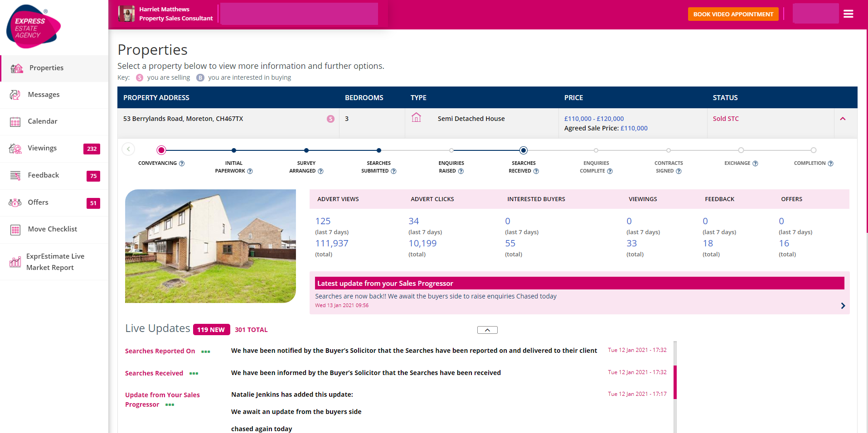Select the Survey Arranged stage marker
This screenshot has height=433, width=868.
(306, 150)
